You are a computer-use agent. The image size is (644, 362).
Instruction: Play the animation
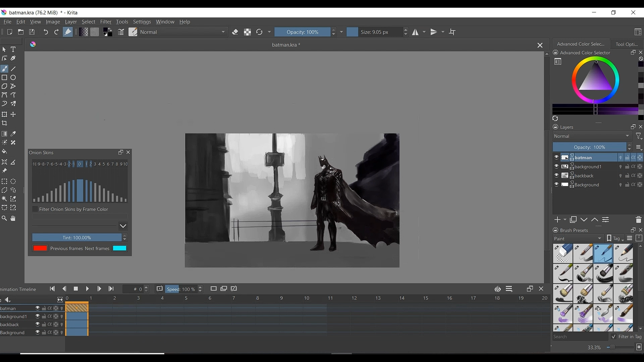pos(87,289)
